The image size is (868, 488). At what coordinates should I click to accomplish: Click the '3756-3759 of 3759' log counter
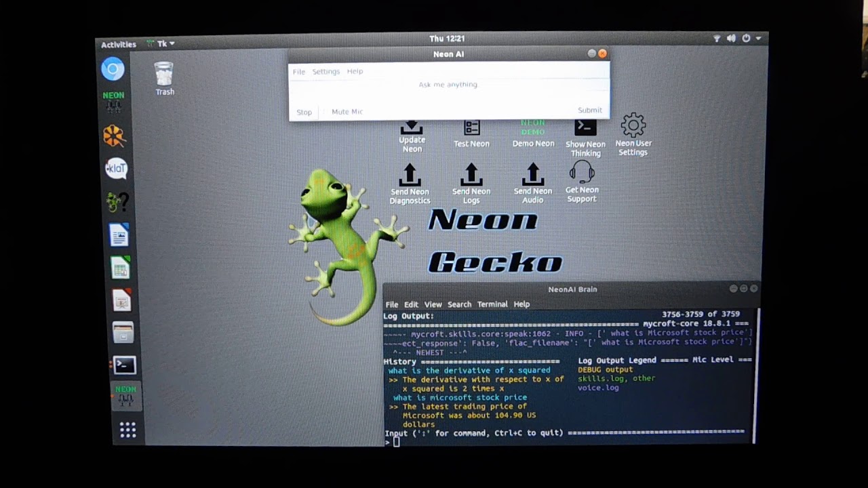701,314
